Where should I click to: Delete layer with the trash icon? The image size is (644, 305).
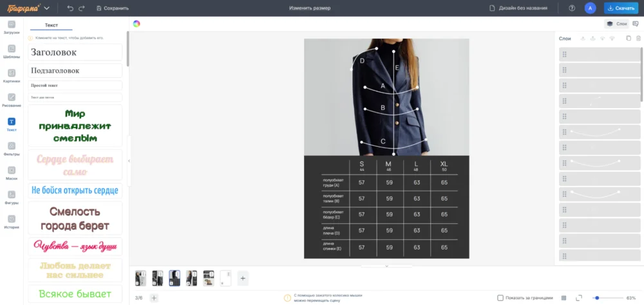(x=638, y=39)
